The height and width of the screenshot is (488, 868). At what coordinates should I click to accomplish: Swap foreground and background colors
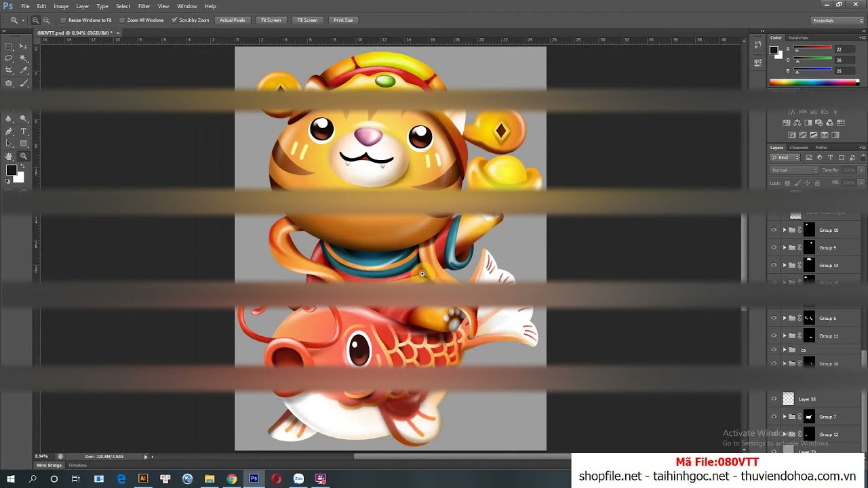pos(22,166)
